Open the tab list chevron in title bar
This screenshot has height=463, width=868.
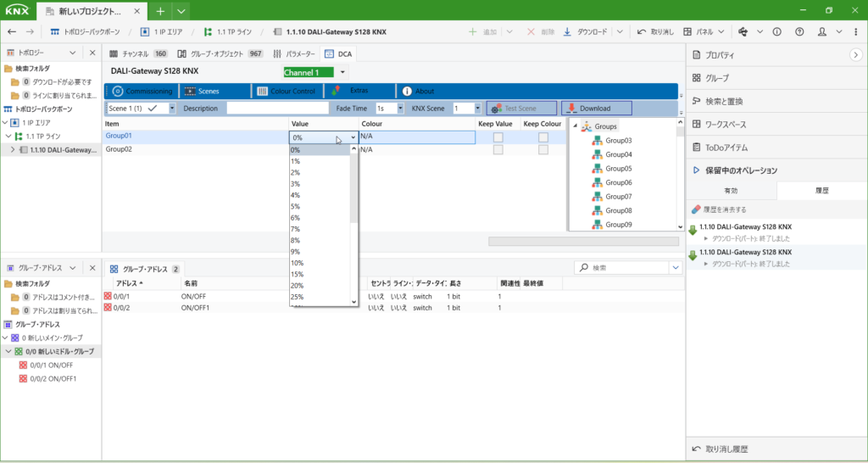181,11
